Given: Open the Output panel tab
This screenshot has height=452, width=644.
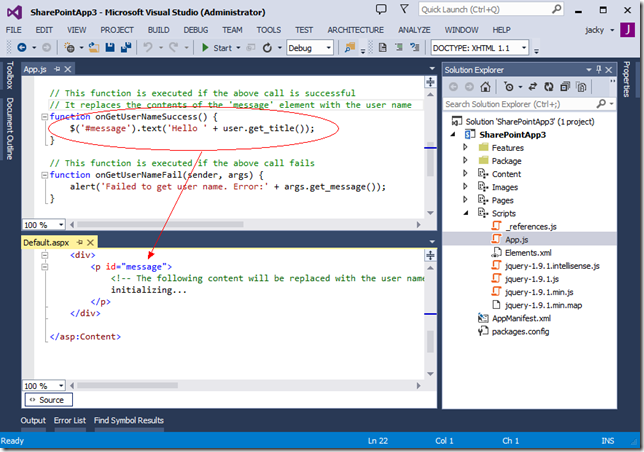Looking at the screenshot, I should (33, 420).
